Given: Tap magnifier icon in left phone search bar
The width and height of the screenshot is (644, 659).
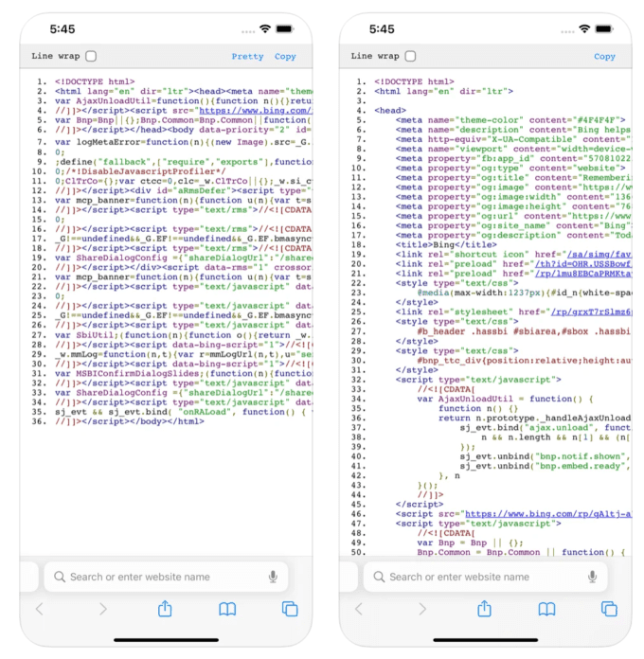Looking at the screenshot, I should (60, 577).
